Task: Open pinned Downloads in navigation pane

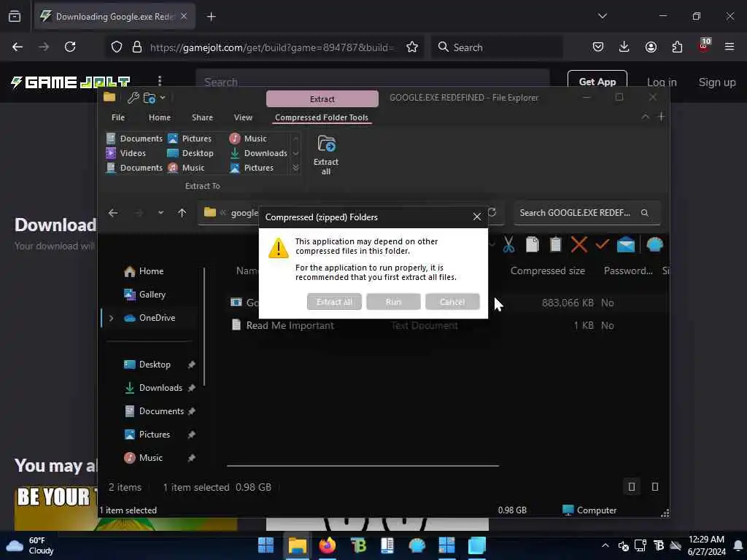Action: pyautogui.click(x=160, y=388)
